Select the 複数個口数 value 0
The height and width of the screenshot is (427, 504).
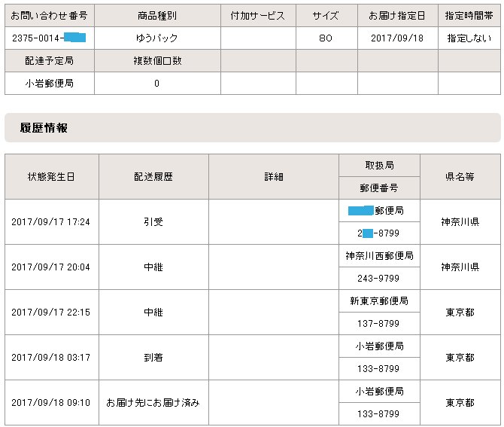tap(157, 84)
